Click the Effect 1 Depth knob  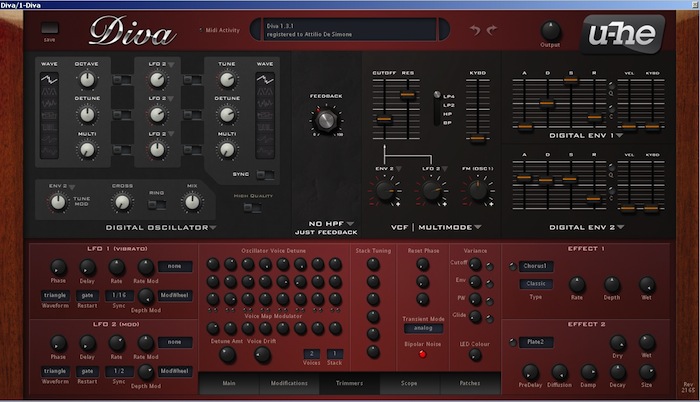(612, 285)
